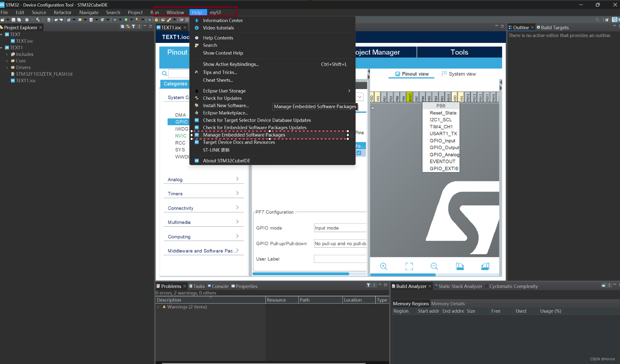
Task: Click the pinout view horizontal scrollbar
Action: (403, 275)
